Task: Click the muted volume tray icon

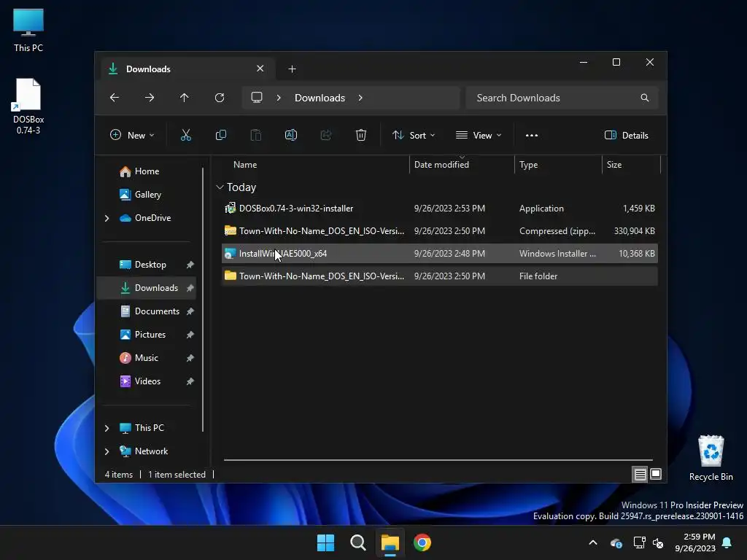Action: (x=658, y=542)
